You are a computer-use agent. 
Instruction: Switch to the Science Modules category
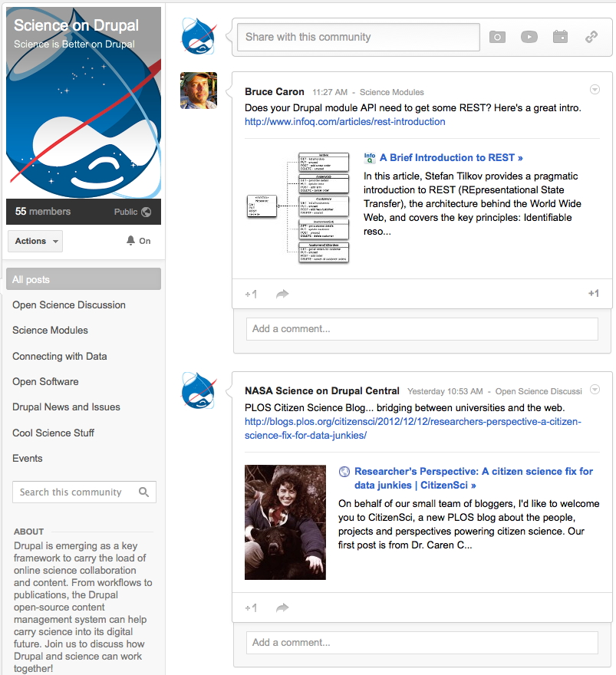click(x=48, y=330)
